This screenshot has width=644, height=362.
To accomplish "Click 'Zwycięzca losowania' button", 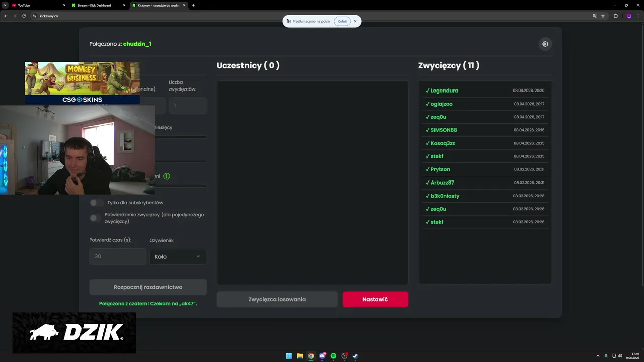I will click(x=277, y=299).
